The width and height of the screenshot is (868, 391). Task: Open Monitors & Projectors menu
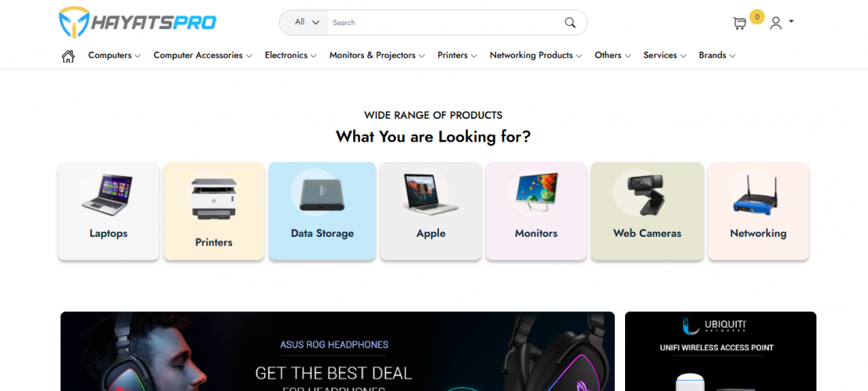(377, 56)
